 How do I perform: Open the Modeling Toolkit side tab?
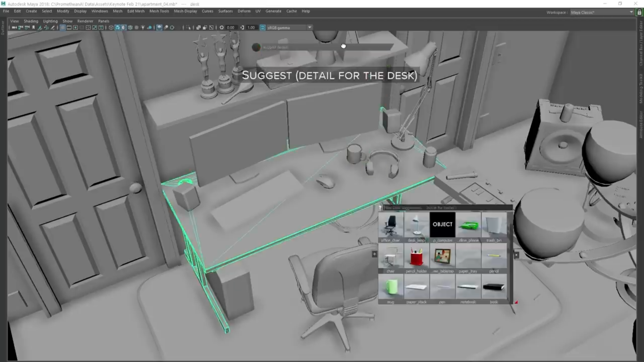[x=641, y=88]
